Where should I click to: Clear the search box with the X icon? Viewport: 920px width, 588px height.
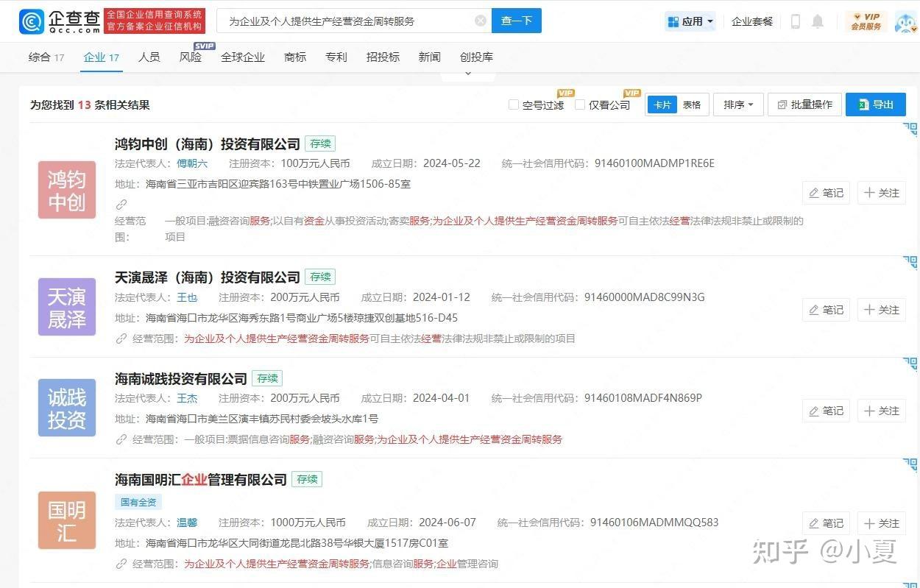481,20
